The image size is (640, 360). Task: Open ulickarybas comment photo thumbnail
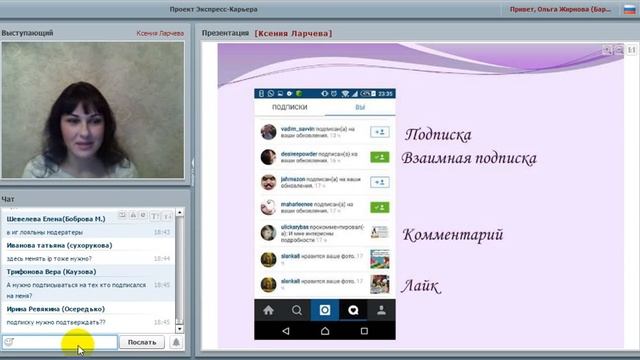(x=380, y=233)
